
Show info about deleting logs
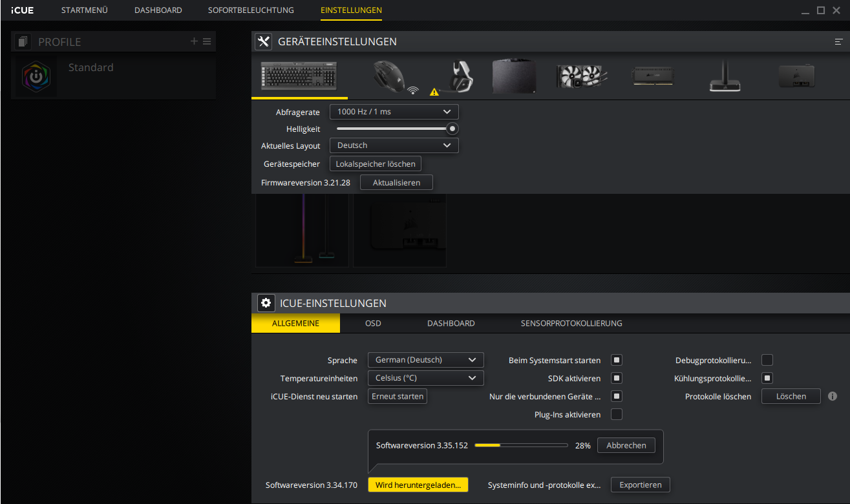pyautogui.click(x=833, y=396)
